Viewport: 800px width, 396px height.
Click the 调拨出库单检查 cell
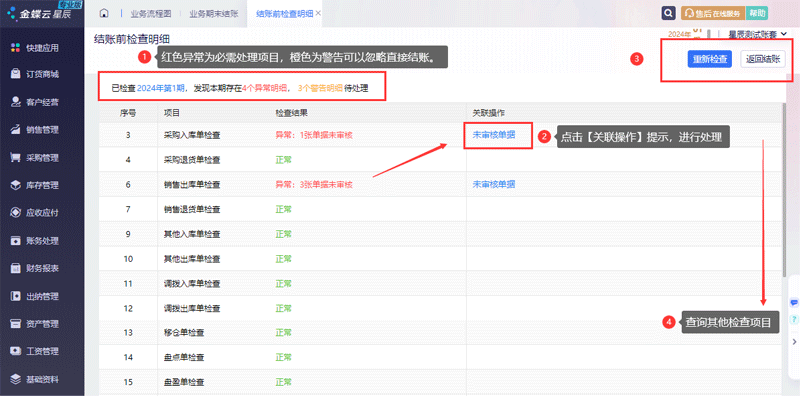pos(192,308)
